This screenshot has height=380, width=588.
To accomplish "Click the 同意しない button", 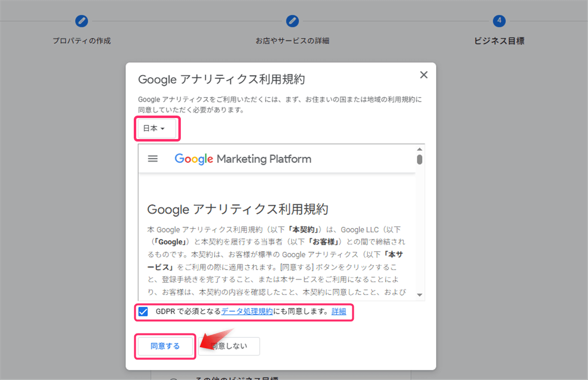I will [229, 346].
